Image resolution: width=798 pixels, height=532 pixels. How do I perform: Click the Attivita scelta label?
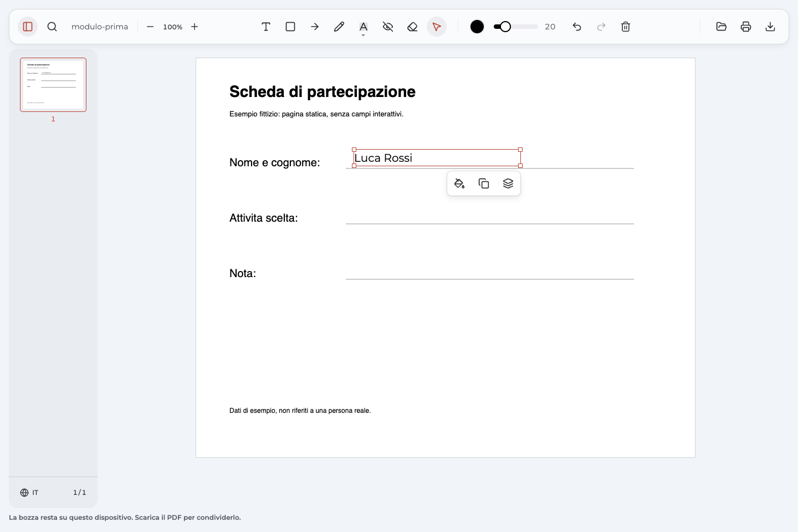pyautogui.click(x=264, y=218)
